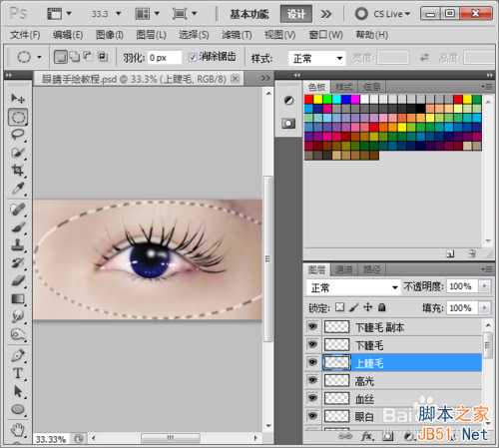Select the History Brush tool
This screenshot has width=499, height=448.
point(18,263)
